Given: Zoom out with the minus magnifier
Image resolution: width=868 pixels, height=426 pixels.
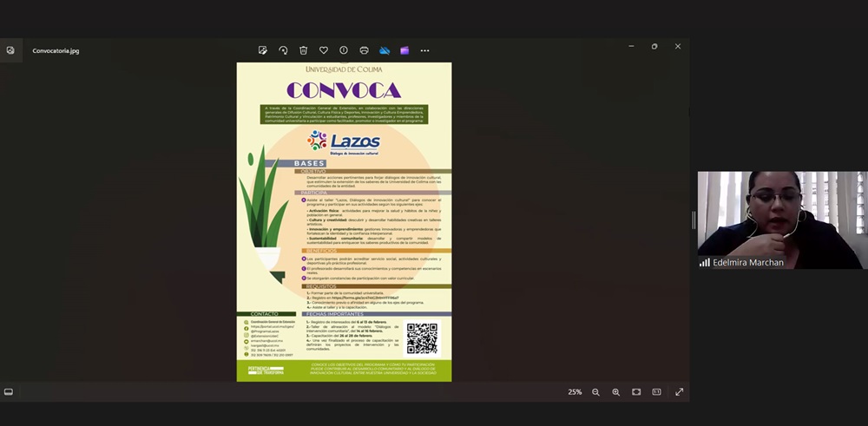Looking at the screenshot, I should tap(595, 392).
